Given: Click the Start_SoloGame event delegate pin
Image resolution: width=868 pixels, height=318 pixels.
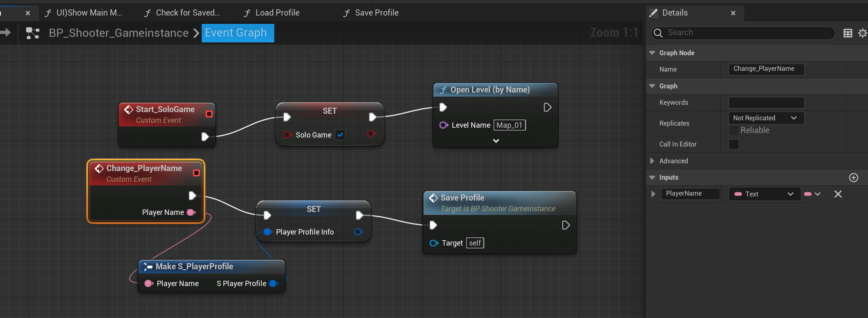Looking at the screenshot, I should pos(209,114).
